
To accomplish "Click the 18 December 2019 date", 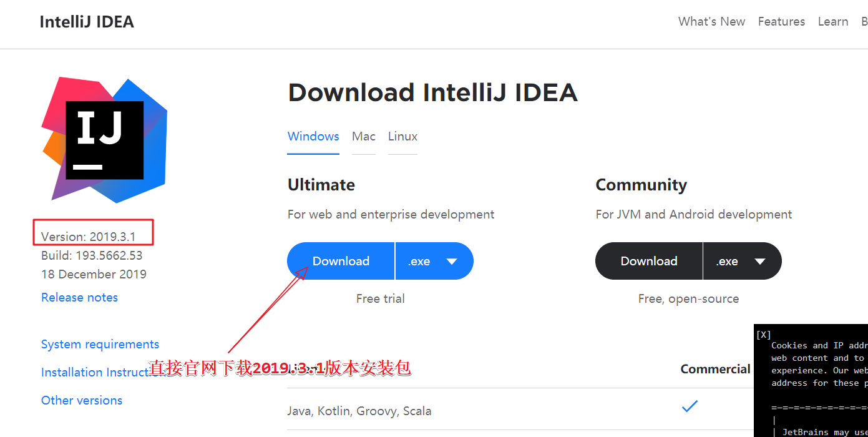I will tap(94, 274).
